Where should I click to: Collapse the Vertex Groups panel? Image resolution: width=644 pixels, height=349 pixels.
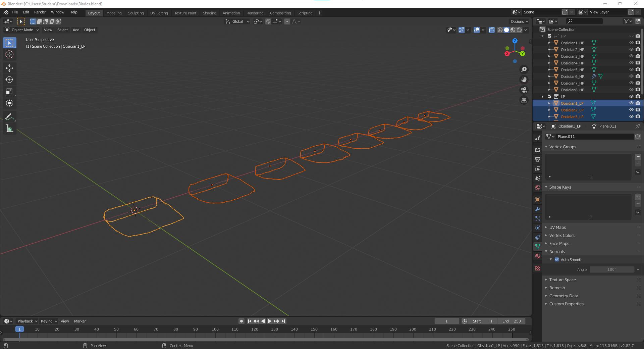tap(562, 147)
